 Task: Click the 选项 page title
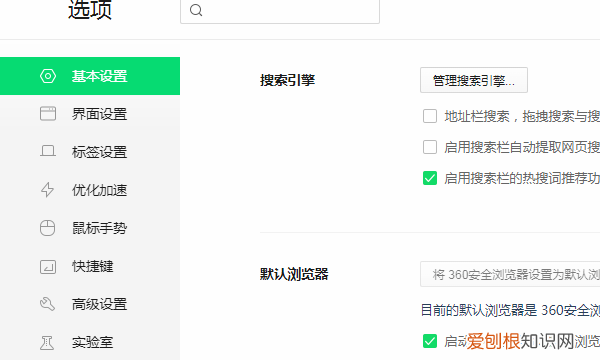(90, 10)
